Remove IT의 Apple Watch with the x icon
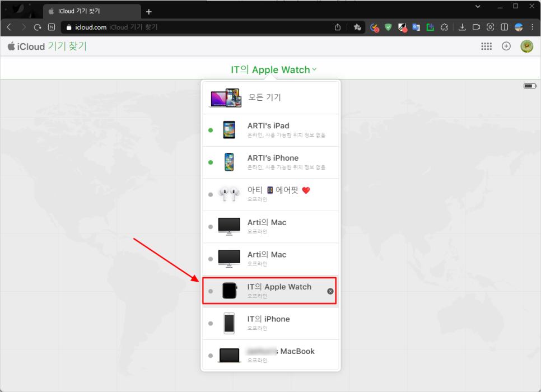Image resolution: width=541 pixels, height=392 pixels. 330,291
